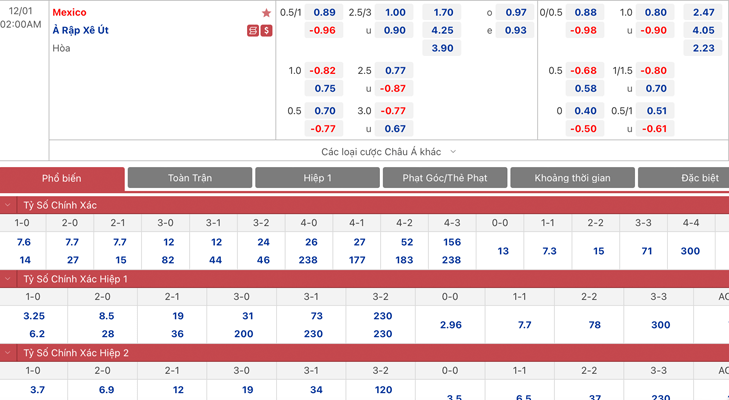Collapse the Tỷ Số Chính Xác Hiệp 2 section
Viewport: 729px width, 400px height.
click(9, 353)
